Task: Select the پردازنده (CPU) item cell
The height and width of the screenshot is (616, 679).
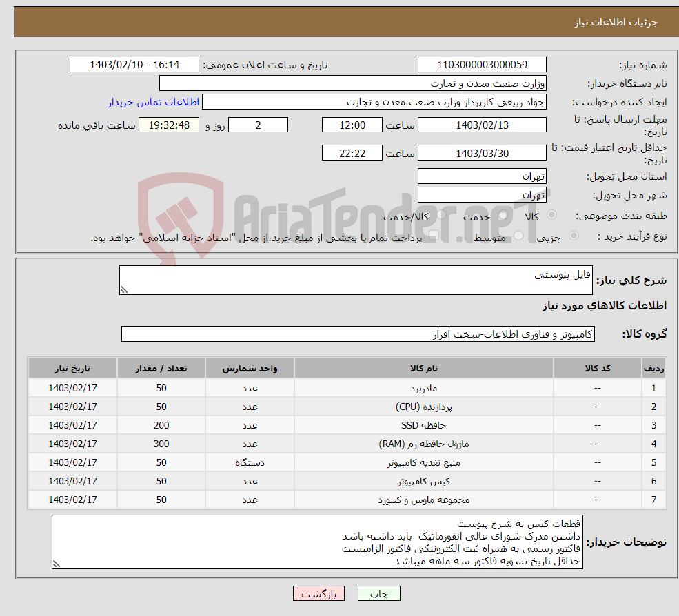Action: [x=424, y=407]
